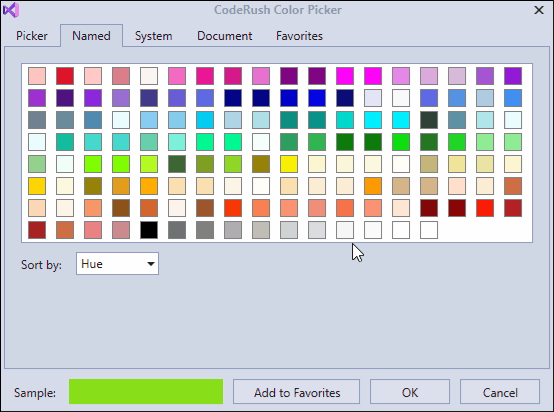This screenshot has height=412, width=554.
Task: Select the dark olive green swatch
Action: pos(177,164)
